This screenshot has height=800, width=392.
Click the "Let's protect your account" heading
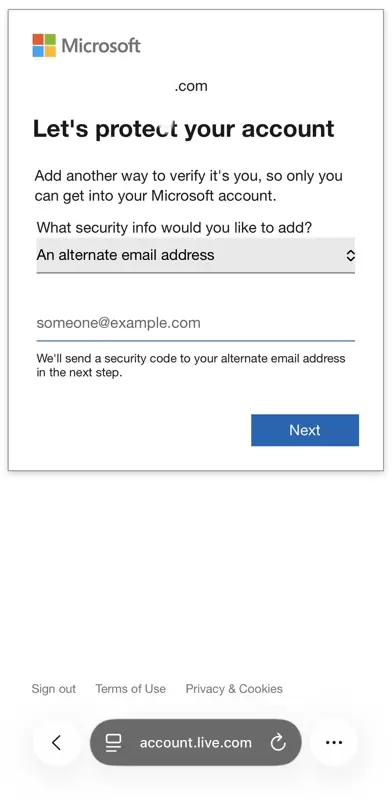click(184, 129)
